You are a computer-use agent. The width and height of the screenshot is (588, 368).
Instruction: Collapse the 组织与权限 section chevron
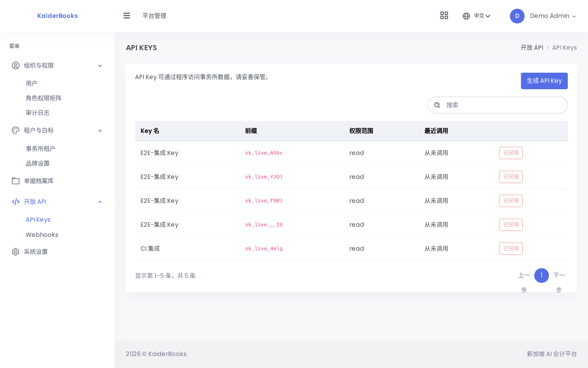(100, 66)
